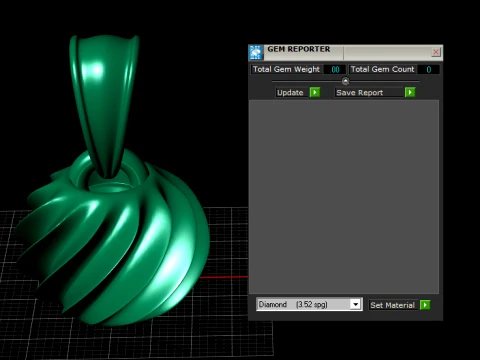Close the Gem Reporter window
Screen dimensions: 480x360
point(436,52)
